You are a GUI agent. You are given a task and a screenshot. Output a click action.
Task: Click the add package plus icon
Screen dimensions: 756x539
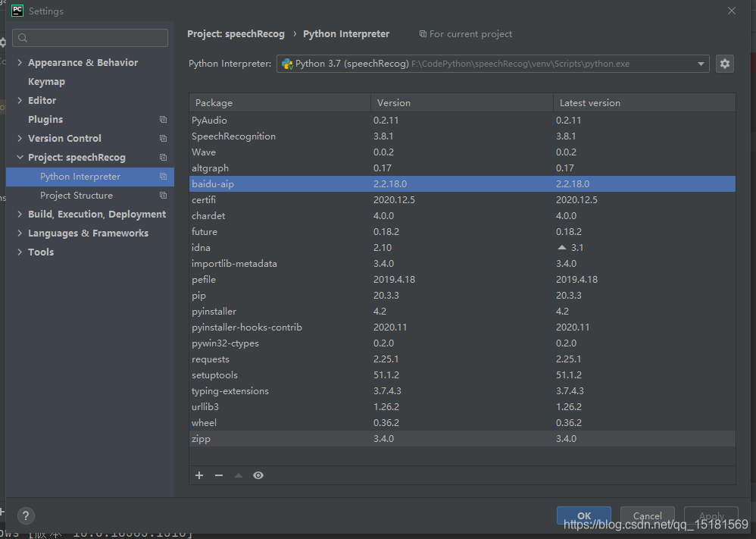coord(199,475)
